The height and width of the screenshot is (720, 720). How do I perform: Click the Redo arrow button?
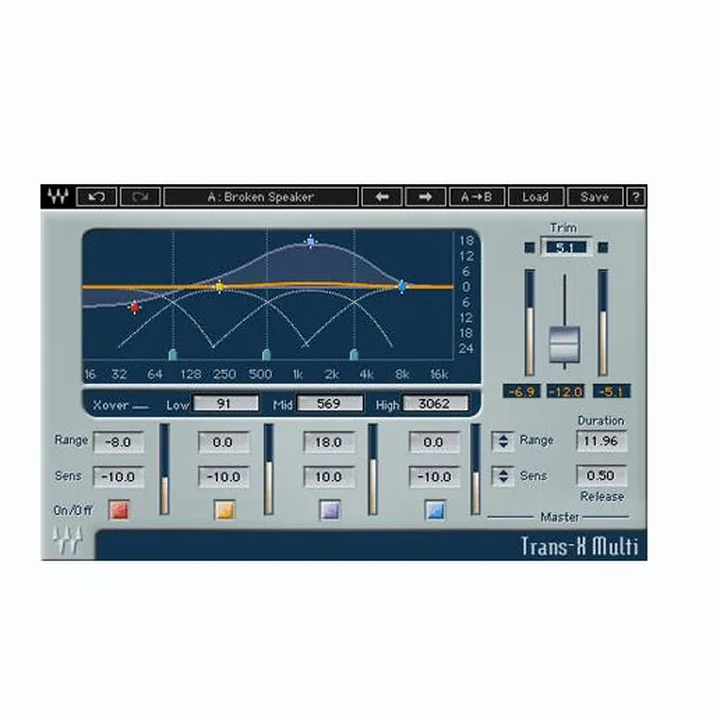140,197
